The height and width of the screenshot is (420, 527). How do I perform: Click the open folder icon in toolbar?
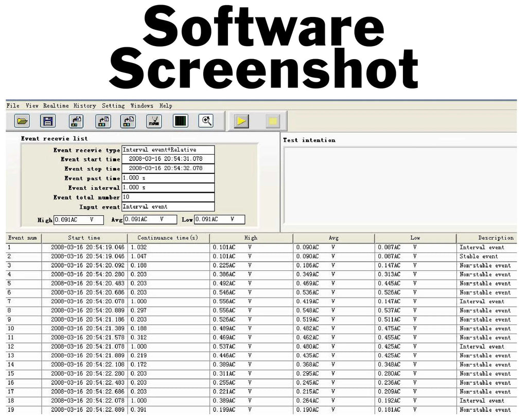[x=22, y=121]
